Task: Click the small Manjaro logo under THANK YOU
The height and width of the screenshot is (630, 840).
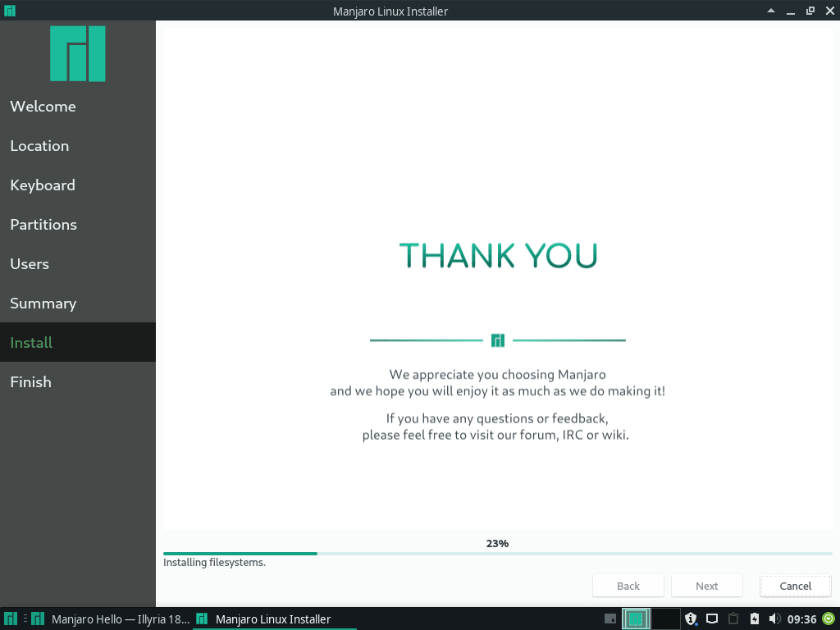Action: pos(498,340)
